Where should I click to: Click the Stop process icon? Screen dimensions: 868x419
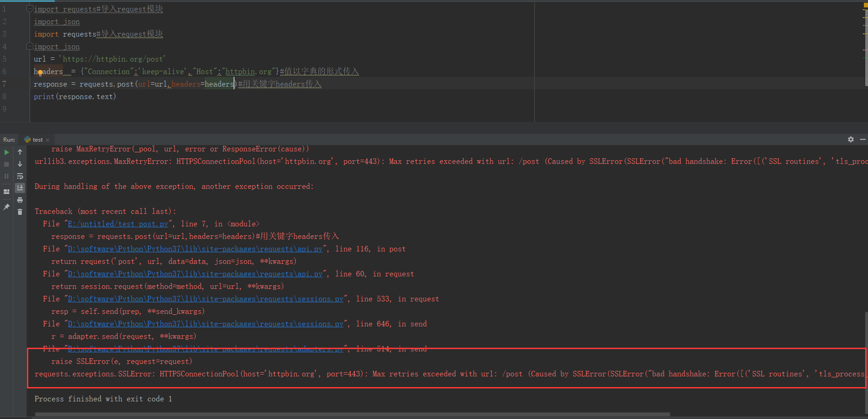(x=6, y=164)
